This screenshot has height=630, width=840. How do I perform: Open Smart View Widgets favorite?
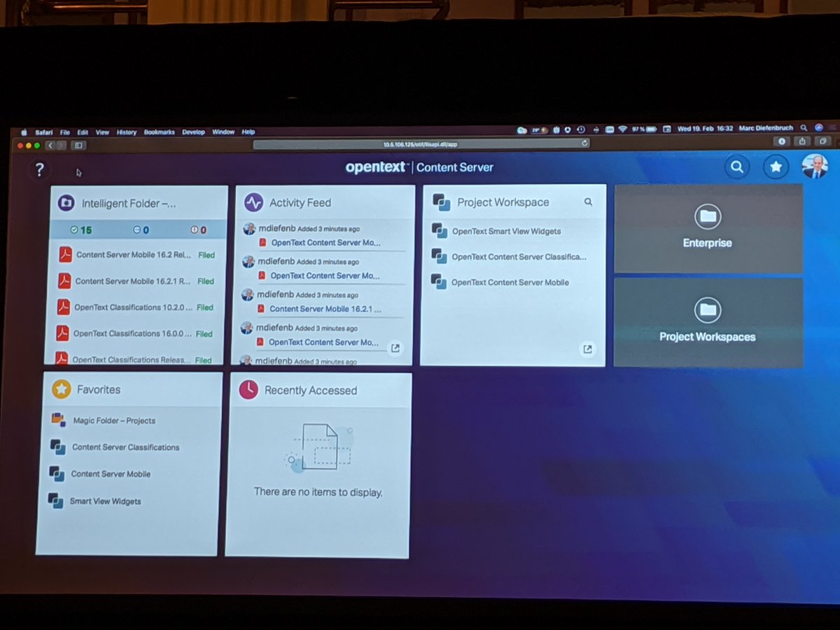[x=105, y=501]
